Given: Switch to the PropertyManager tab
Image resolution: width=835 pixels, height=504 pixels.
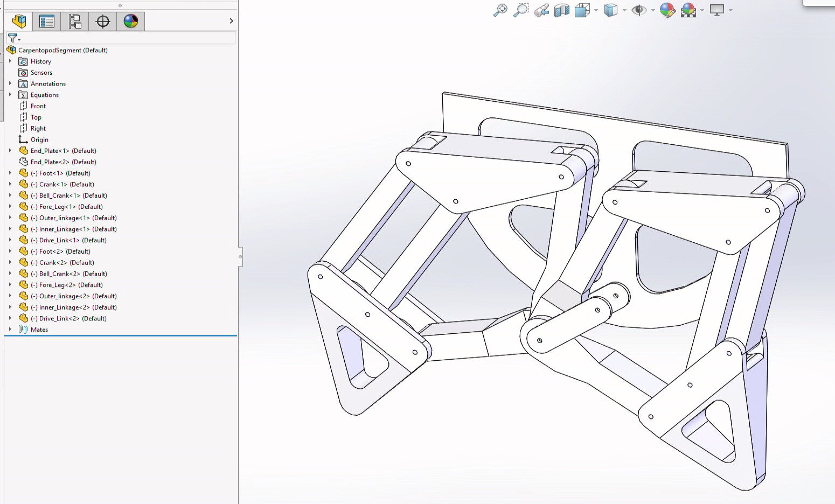Looking at the screenshot, I should click(47, 22).
